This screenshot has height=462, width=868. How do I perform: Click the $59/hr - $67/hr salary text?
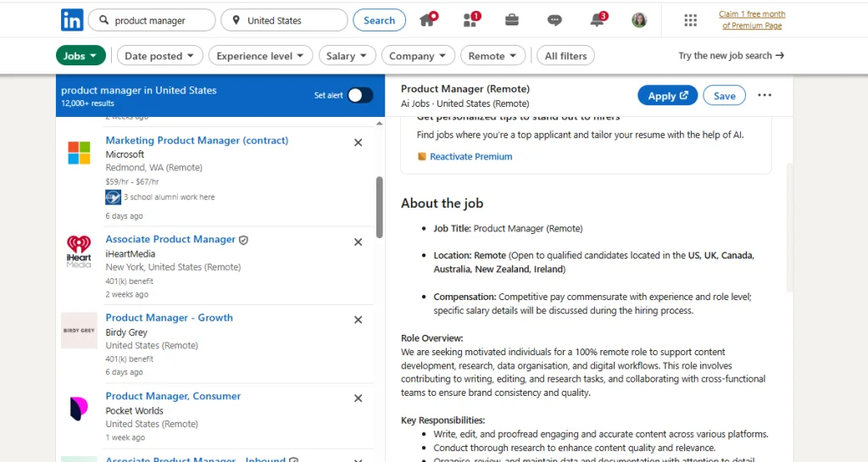tap(132, 181)
